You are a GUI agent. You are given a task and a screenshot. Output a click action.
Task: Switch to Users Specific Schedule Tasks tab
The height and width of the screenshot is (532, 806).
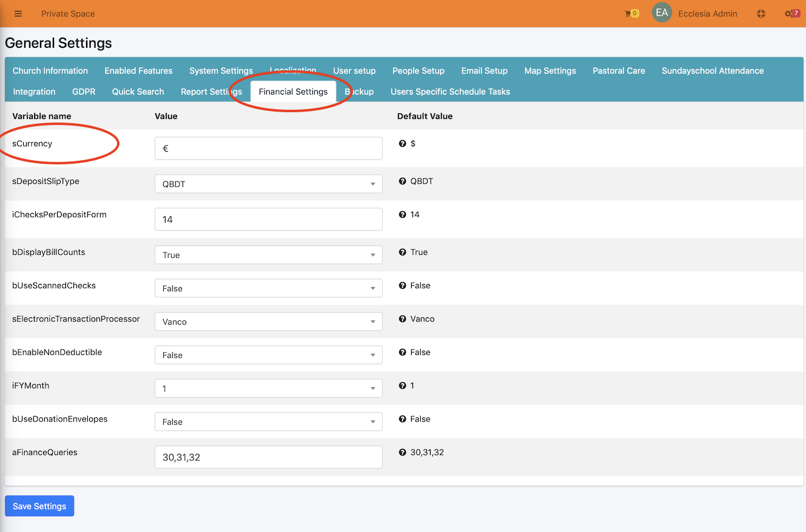(450, 92)
